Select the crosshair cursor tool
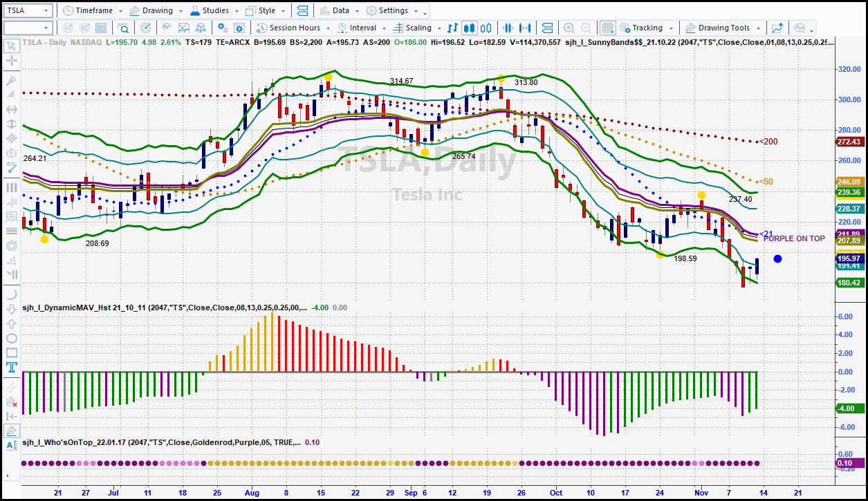The width and height of the screenshot is (868, 501). tap(11, 61)
